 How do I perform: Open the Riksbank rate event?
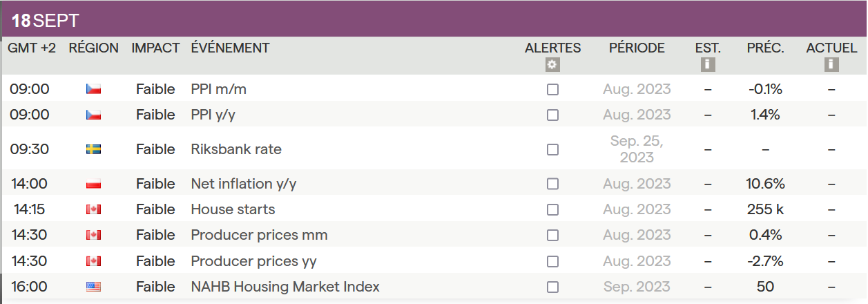(x=236, y=149)
